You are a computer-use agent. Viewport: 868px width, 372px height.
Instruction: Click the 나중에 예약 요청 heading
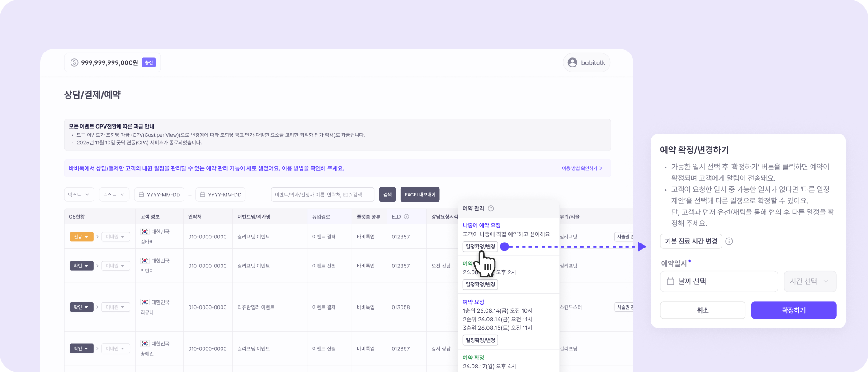tap(481, 225)
